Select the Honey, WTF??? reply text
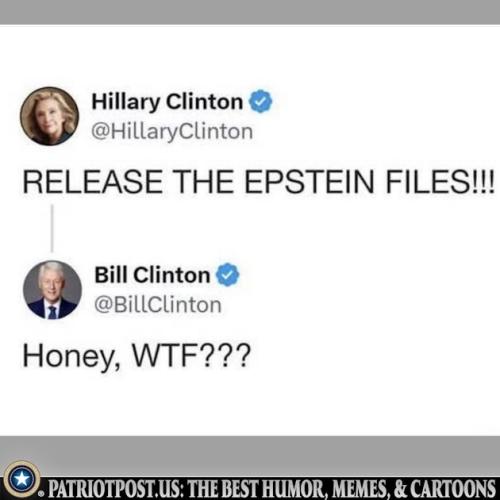Image resolution: width=500 pixels, height=500 pixels. (x=136, y=356)
